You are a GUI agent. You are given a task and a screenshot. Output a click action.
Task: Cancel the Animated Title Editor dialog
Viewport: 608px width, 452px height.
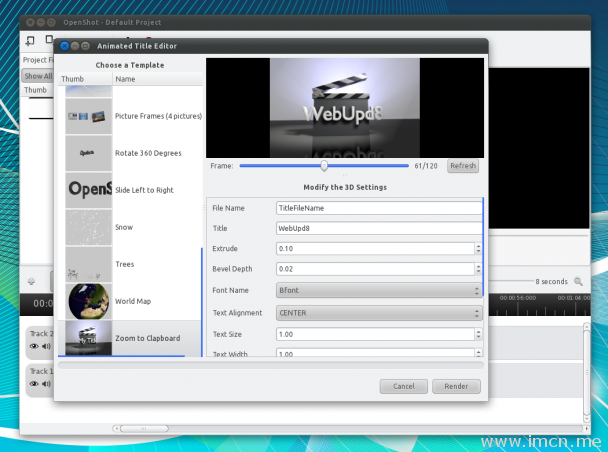tap(403, 386)
